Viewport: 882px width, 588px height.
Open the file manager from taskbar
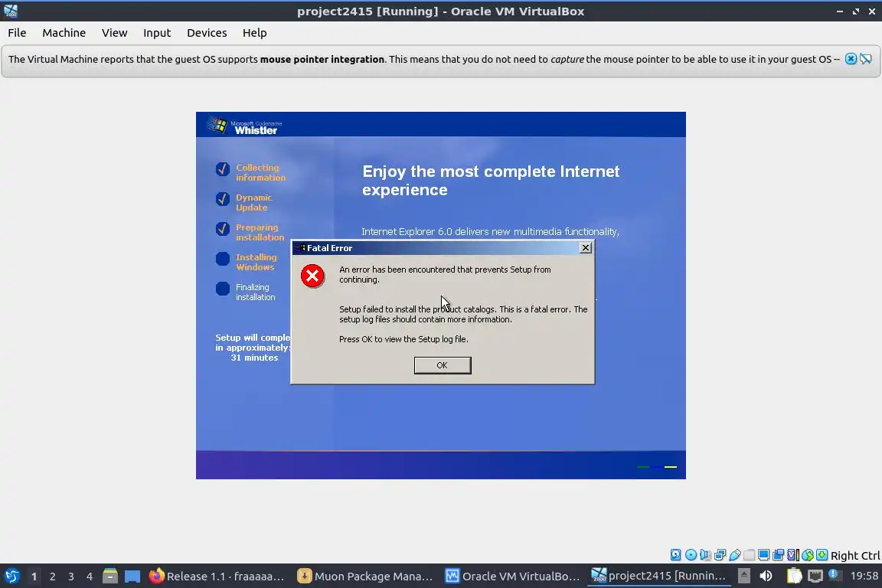coord(110,576)
